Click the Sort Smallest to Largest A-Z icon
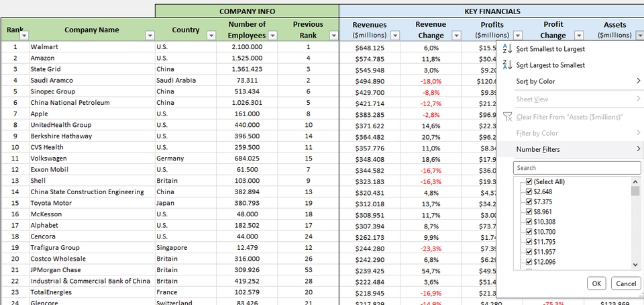 click(507, 49)
